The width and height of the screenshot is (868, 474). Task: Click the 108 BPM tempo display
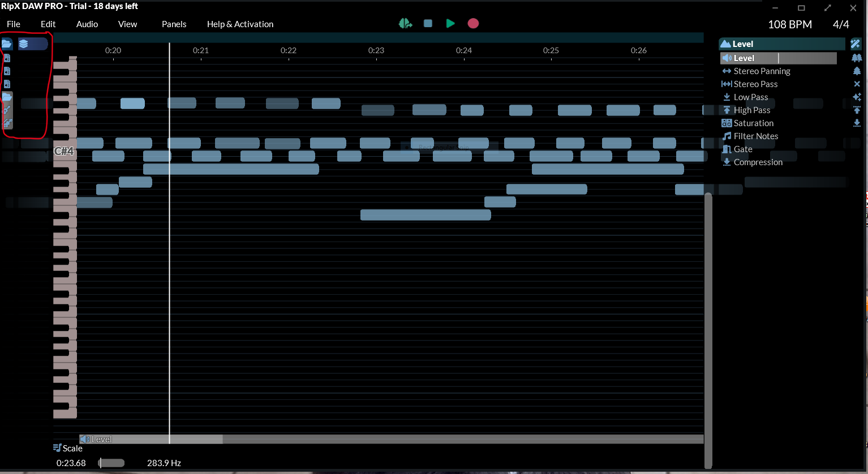(x=790, y=24)
